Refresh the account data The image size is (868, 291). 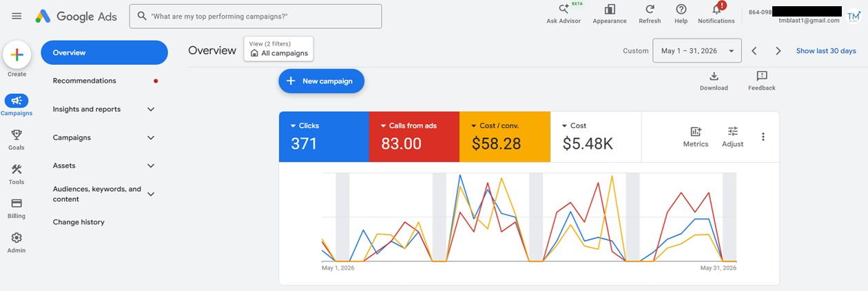pyautogui.click(x=650, y=14)
